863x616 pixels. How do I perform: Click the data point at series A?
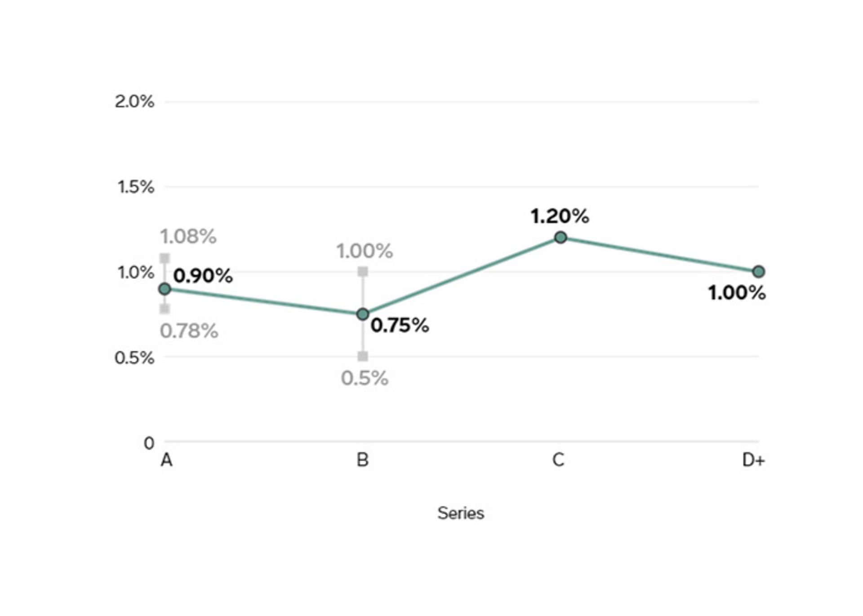coord(165,289)
